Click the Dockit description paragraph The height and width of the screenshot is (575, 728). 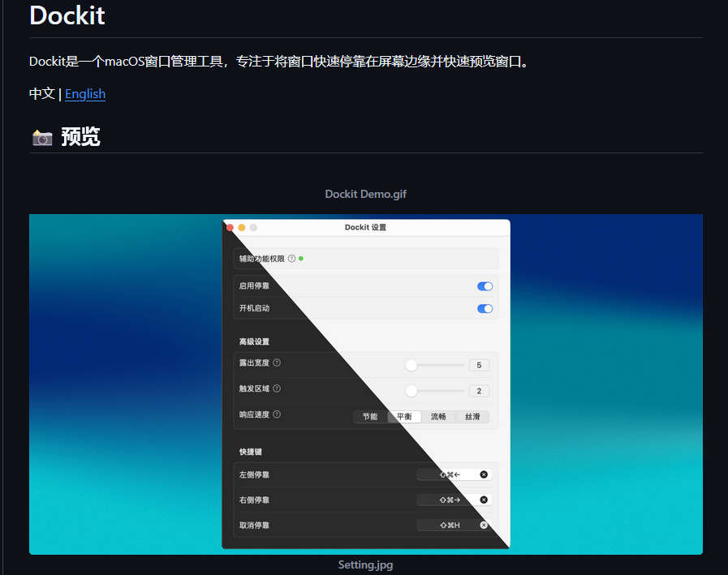[278, 62]
